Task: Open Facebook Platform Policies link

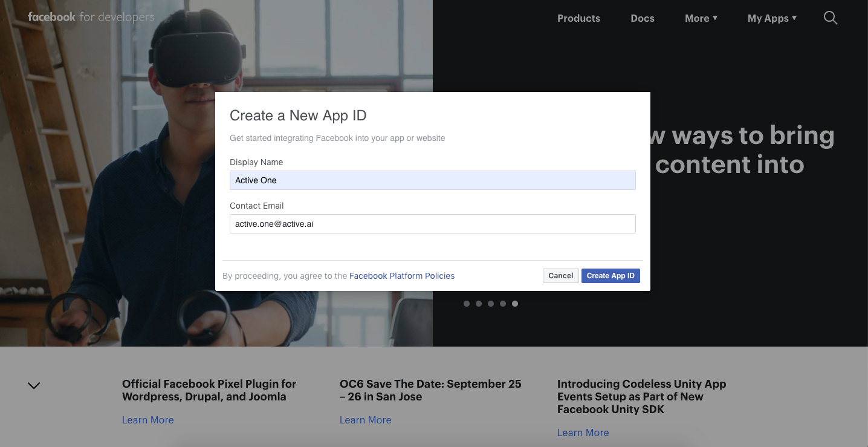Action: coord(402,276)
